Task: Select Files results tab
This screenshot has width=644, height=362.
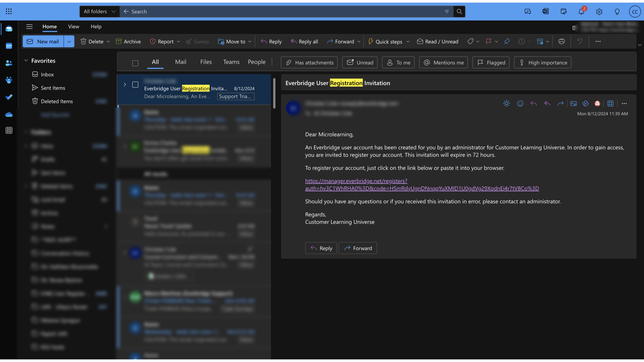Action: click(206, 62)
